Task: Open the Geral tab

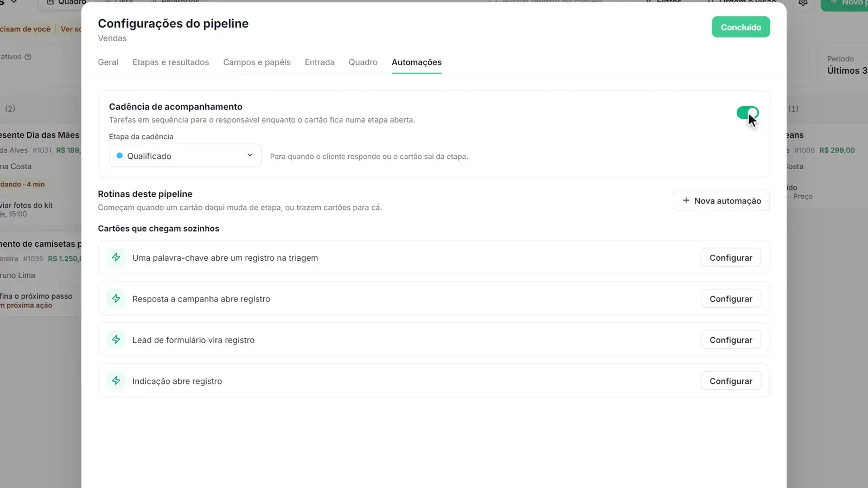Action: 108,62
